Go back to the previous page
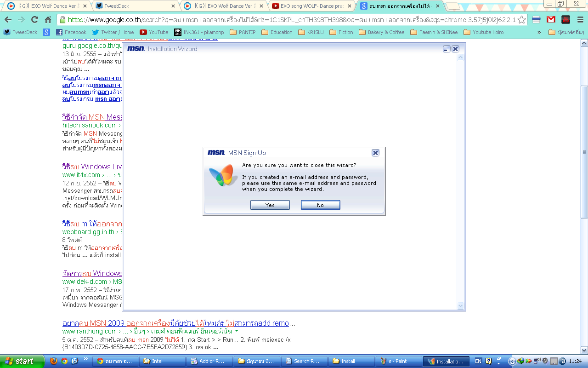 (x=8, y=20)
